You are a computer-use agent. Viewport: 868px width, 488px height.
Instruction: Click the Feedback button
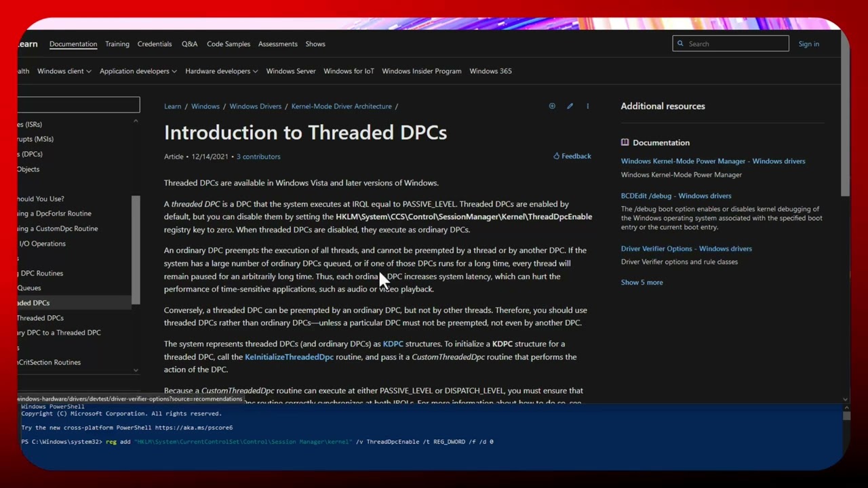(x=572, y=156)
